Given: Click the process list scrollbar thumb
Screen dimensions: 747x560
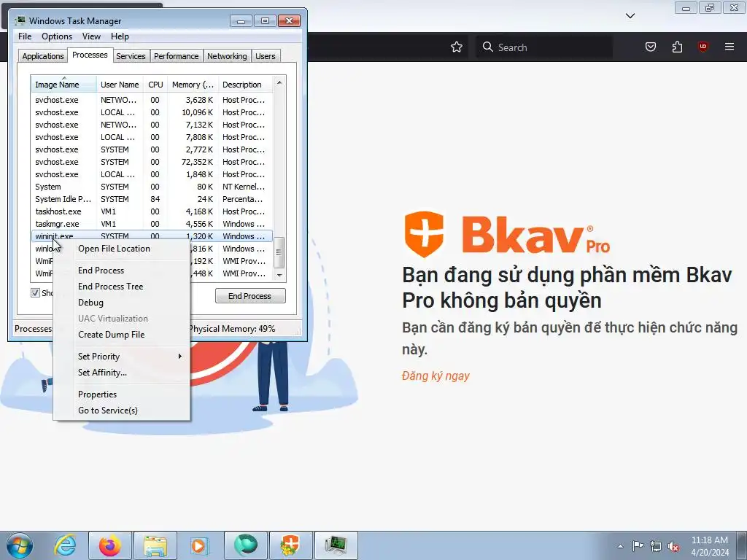Looking at the screenshot, I should pyautogui.click(x=279, y=252).
